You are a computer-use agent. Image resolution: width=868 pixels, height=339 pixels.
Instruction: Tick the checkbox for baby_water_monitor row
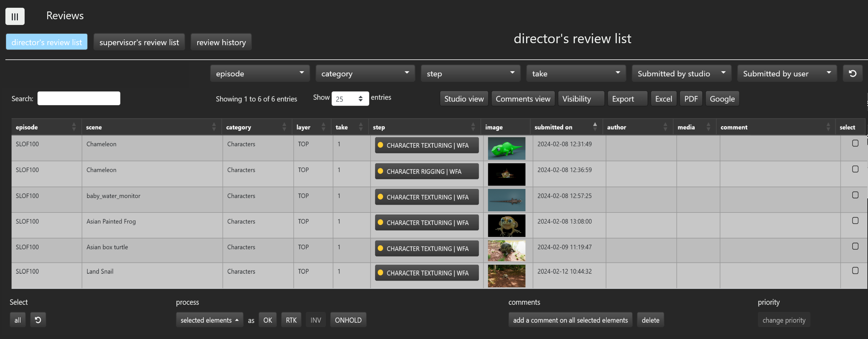click(x=855, y=195)
